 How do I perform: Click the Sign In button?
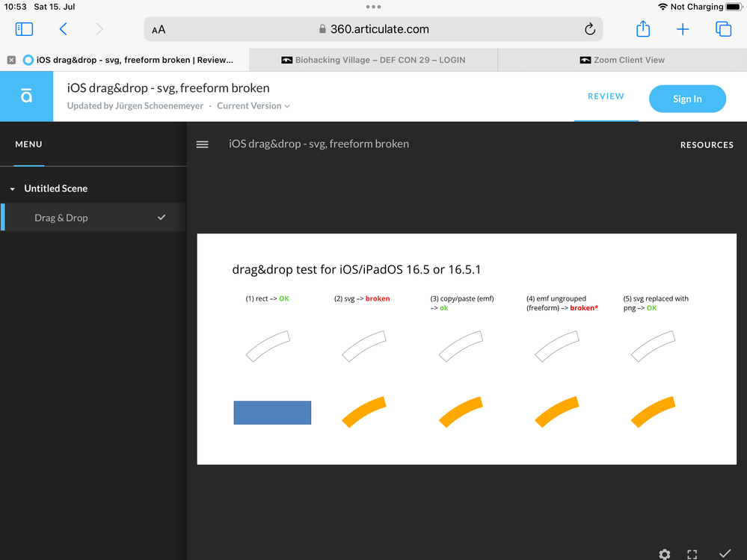coord(687,99)
